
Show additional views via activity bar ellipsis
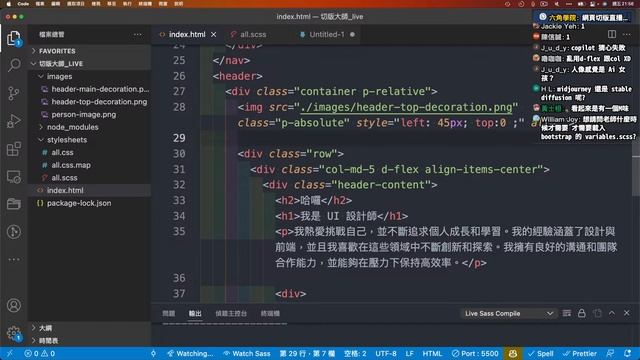pos(14,259)
